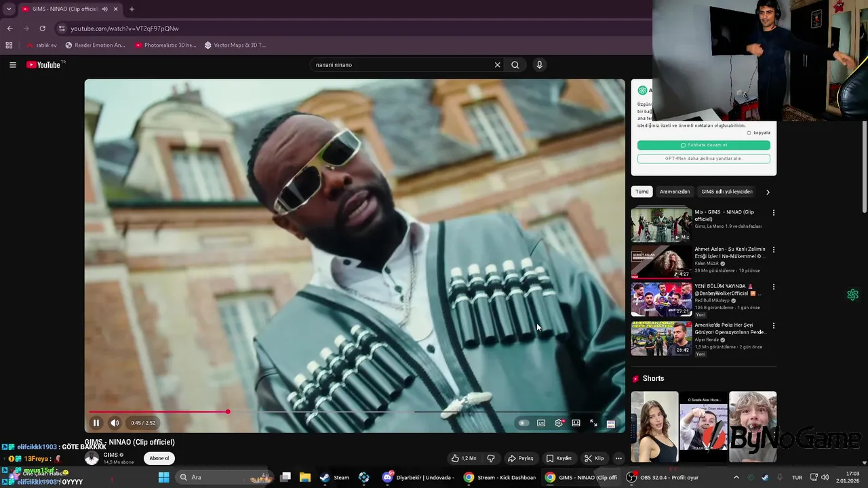The image size is (868, 488).
Task: Open the Chrome apps grid icon
Action: (x=9, y=45)
